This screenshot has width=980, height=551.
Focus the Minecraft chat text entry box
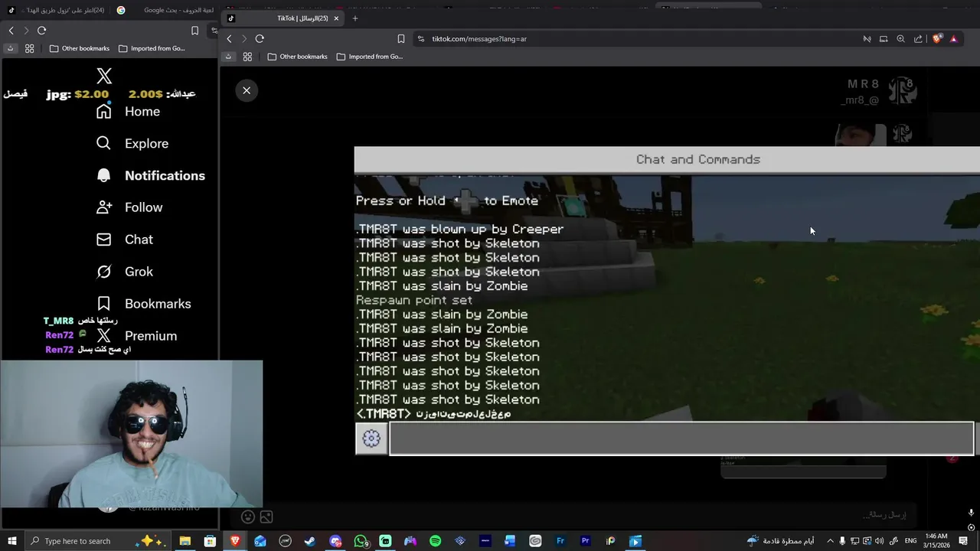681,439
